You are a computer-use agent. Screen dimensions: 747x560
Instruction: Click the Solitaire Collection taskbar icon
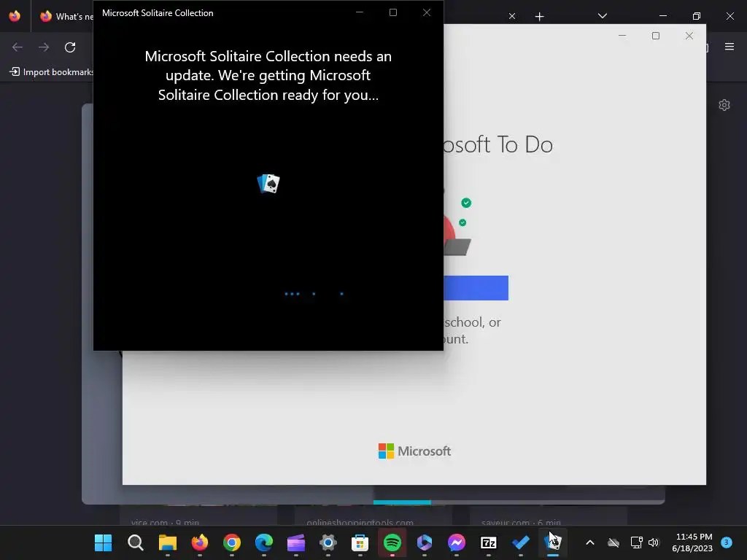[553, 542]
